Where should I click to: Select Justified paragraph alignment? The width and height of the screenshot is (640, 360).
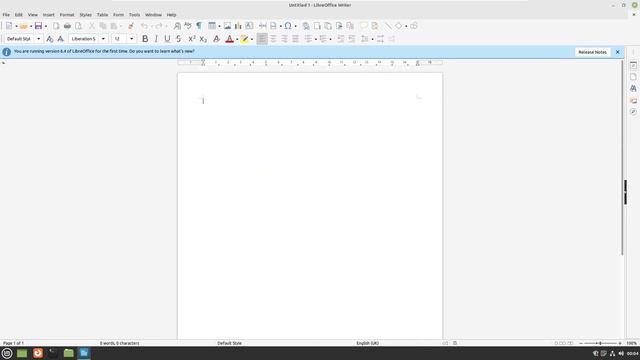point(295,39)
